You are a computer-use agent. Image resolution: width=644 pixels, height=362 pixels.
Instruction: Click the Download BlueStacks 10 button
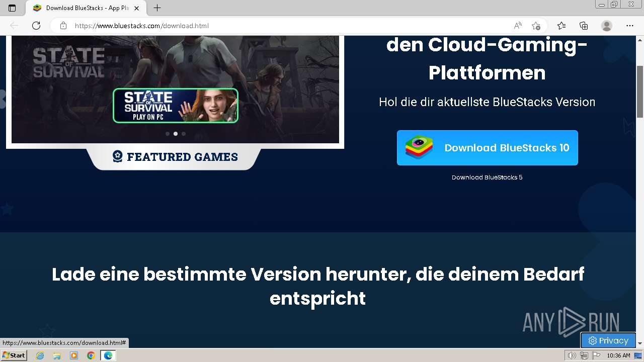(487, 148)
